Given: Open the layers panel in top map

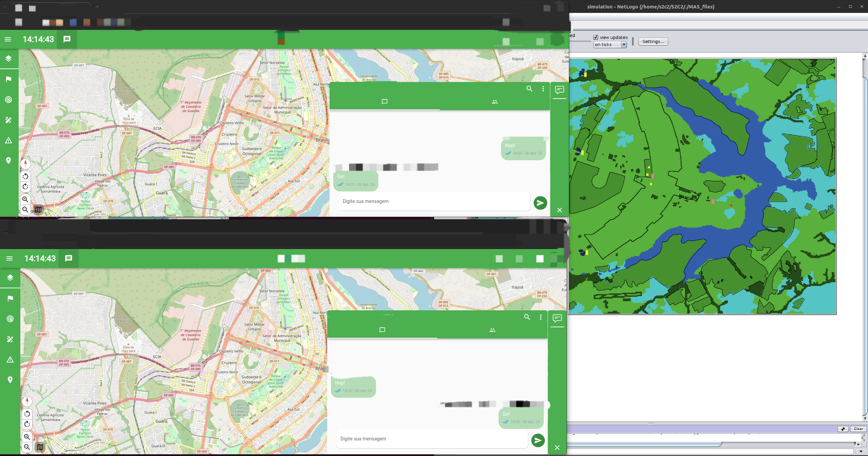Looking at the screenshot, I should (8, 59).
